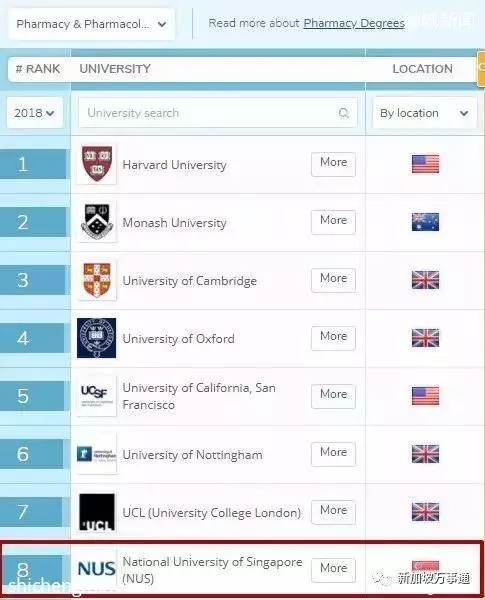Viewport: 485px width, 600px height.
Task: Click the LOCATION column header
Action: tap(422, 69)
